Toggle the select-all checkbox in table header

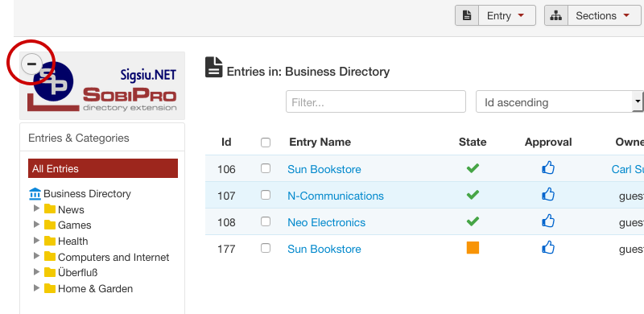point(266,143)
